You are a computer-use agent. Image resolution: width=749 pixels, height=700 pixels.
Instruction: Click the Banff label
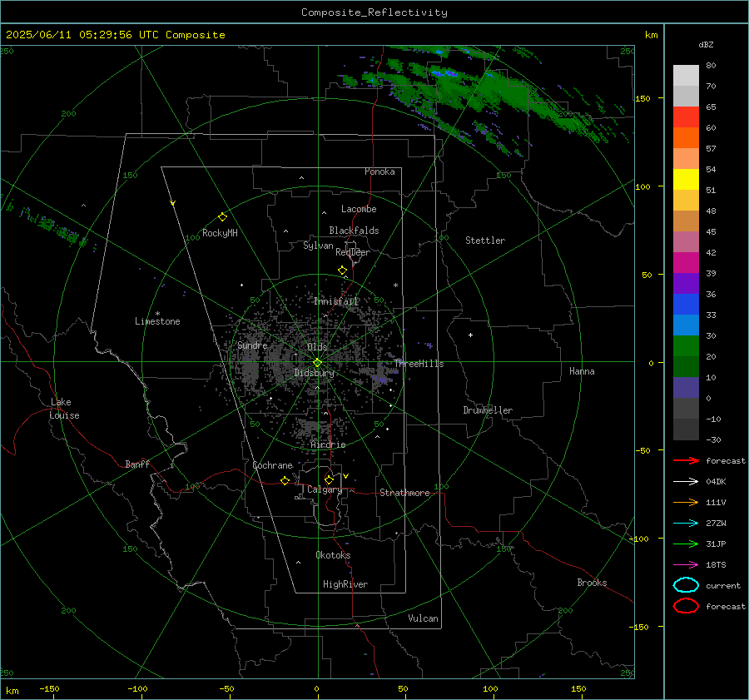pyautogui.click(x=137, y=464)
